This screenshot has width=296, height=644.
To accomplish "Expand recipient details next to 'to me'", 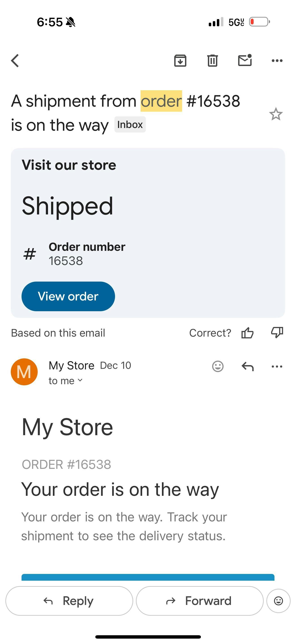I will point(80,380).
